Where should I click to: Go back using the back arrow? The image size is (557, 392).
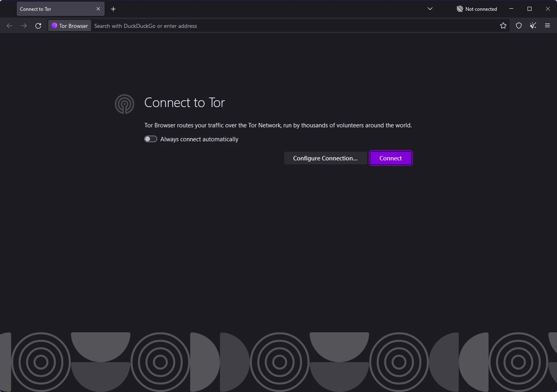10,26
